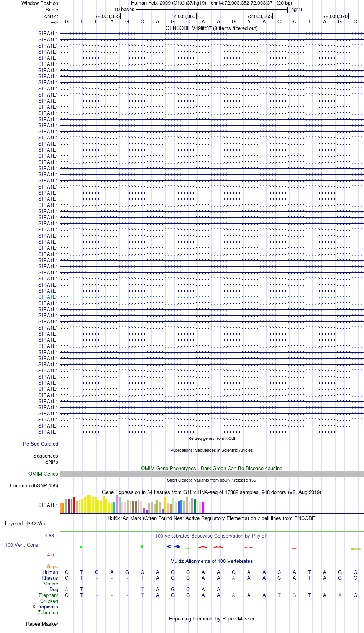The width and height of the screenshot is (364, 633).
Task: Open 'Repeating Elements by RepeatMasker' track title
Action: (212, 618)
